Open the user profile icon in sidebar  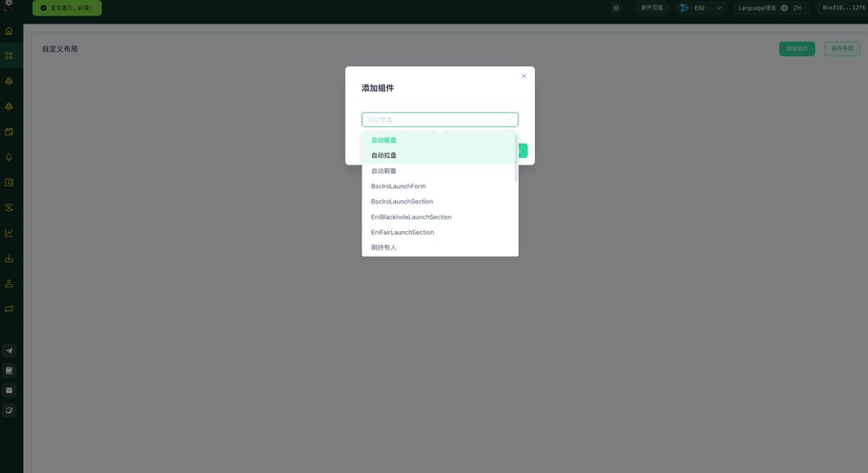(x=9, y=283)
